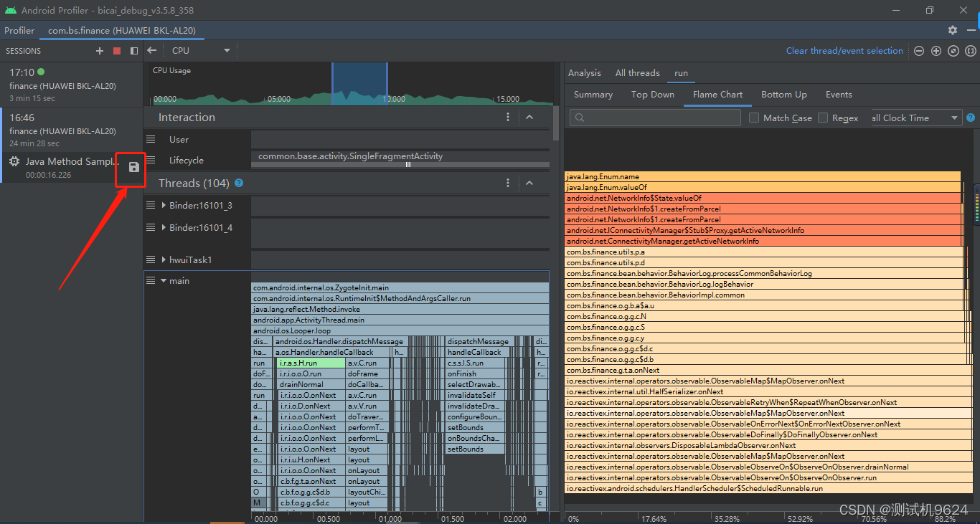This screenshot has height=524, width=980.
Task: Click the flame chart help icon
Action: pos(971,118)
